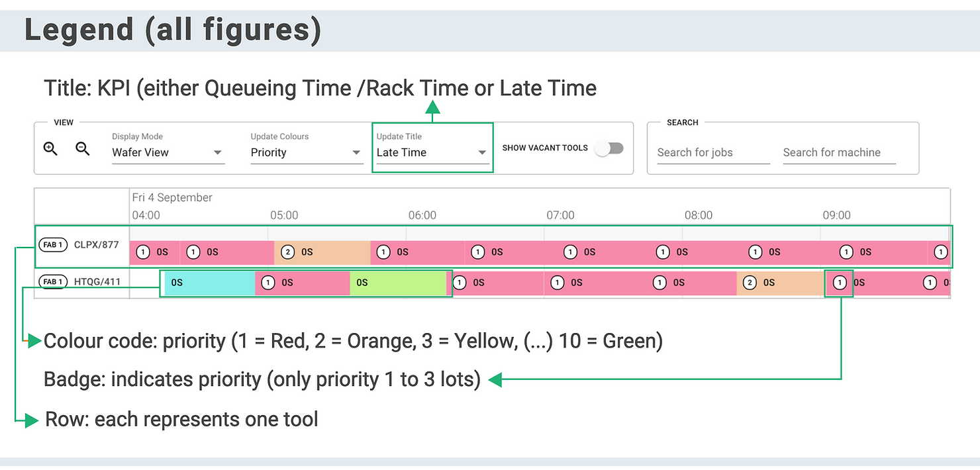This screenshot has width=980, height=470.
Task: Click the zoom out magnifier icon
Action: [x=83, y=149]
